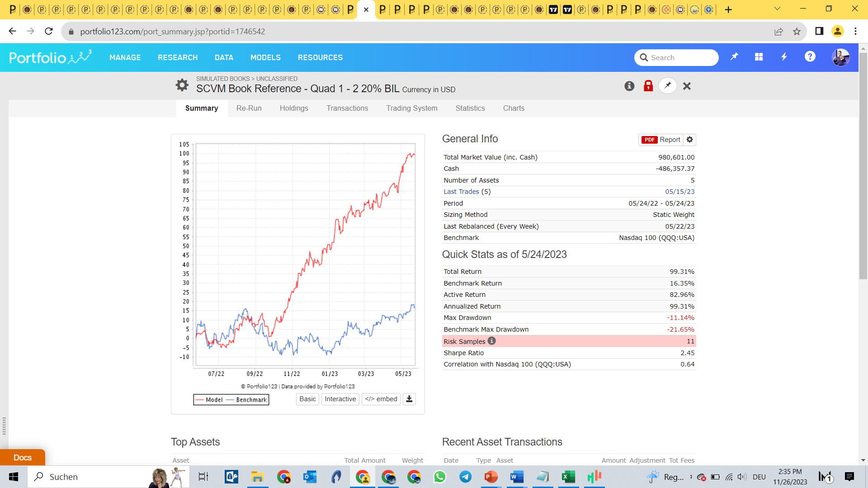Generate the PDF Report
The image size is (868, 488).
point(661,140)
